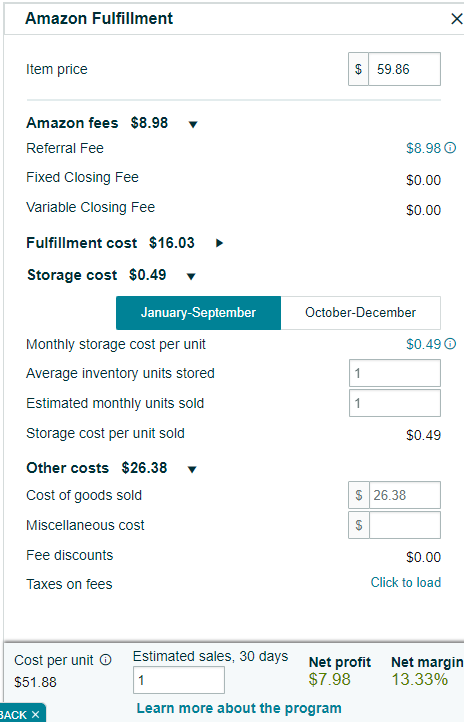Image resolution: width=464 pixels, height=722 pixels.
Task: Expand the Fulfillment cost section
Action: pos(219,243)
